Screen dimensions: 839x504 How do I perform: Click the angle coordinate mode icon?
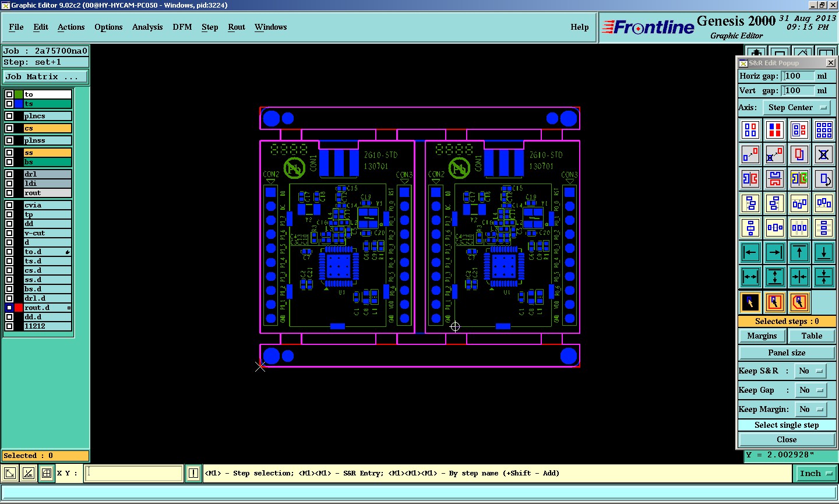point(28,473)
